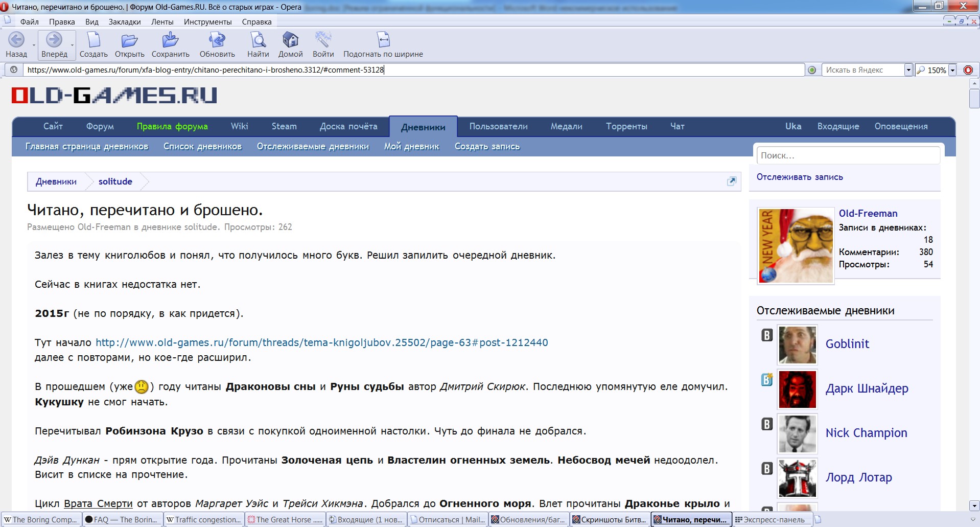
Task: Reload page with Обновить icon
Action: tap(217, 40)
